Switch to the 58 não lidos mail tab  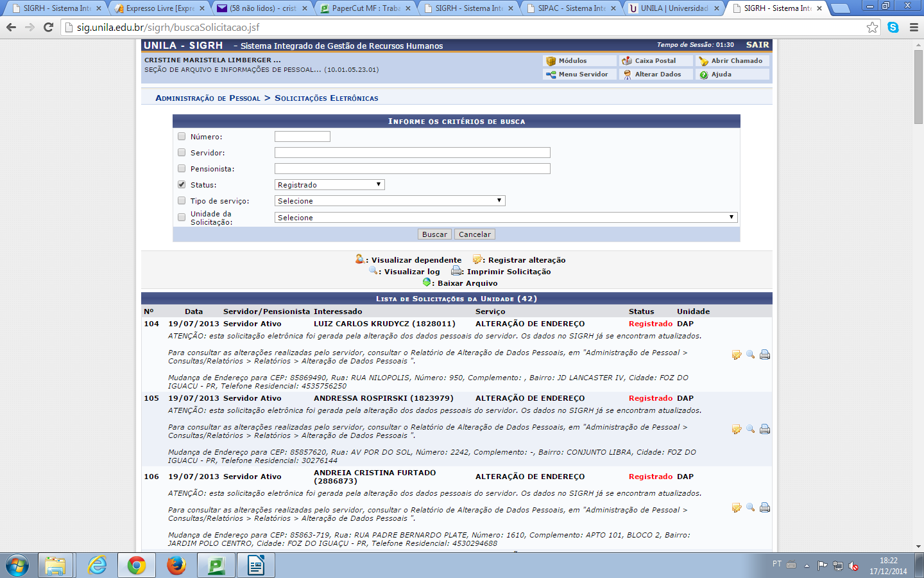263,8
